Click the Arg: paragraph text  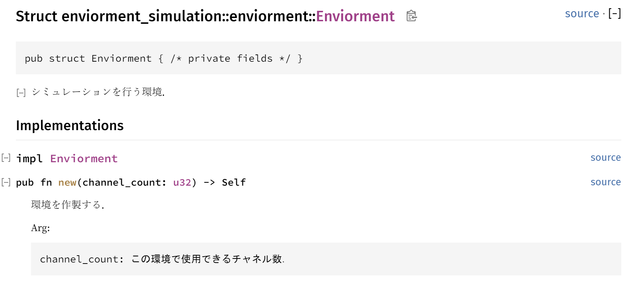tap(40, 228)
